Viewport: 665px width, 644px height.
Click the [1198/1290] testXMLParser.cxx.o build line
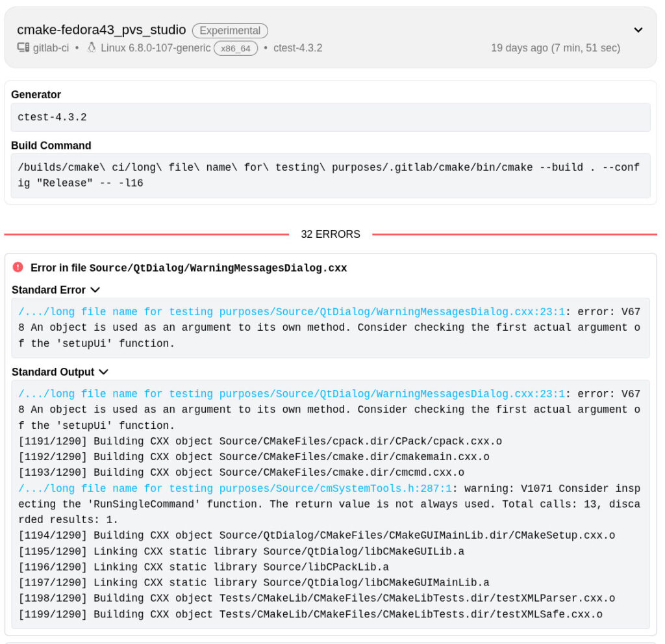pos(316,598)
